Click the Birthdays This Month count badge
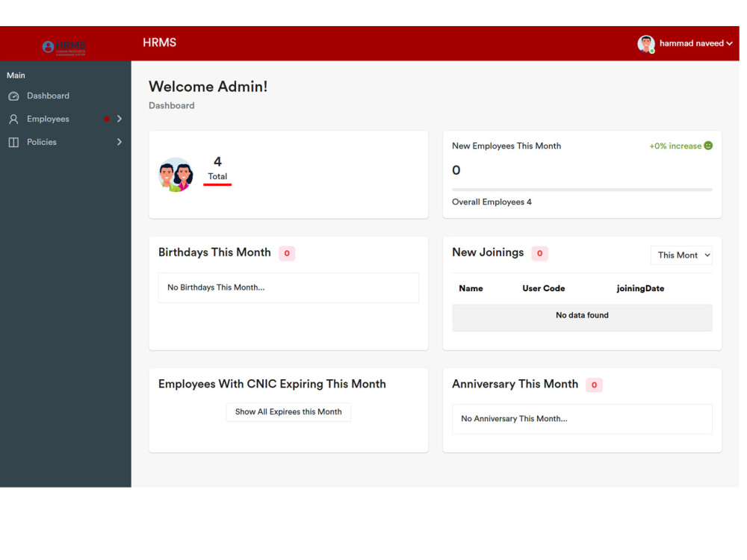This screenshot has width=747, height=560. pos(287,253)
